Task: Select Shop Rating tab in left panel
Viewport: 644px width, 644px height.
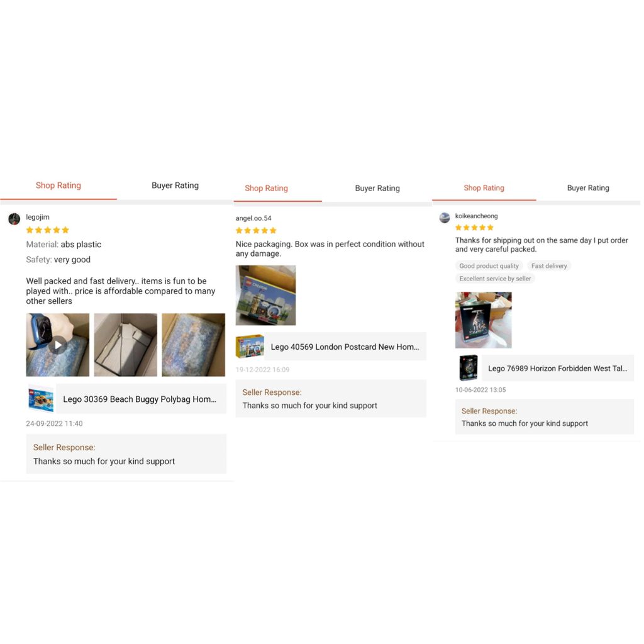Action: (x=58, y=186)
